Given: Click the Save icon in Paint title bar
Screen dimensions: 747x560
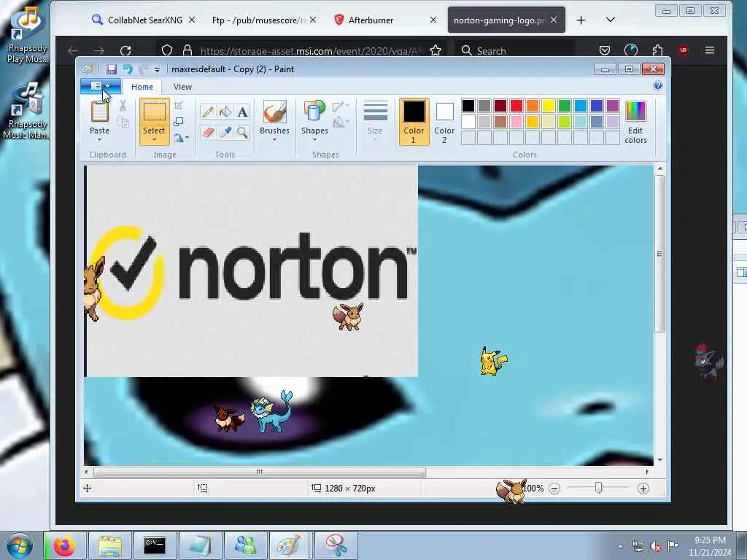Looking at the screenshot, I should 112,69.
